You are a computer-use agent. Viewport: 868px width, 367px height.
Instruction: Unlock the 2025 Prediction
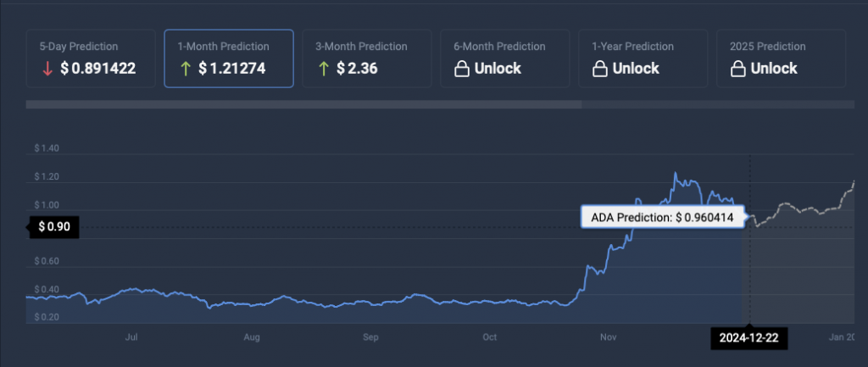[x=773, y=69]
